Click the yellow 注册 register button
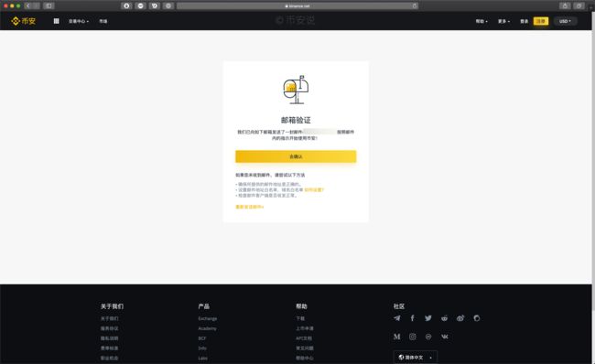595x364 pixels. coord(541,21)
